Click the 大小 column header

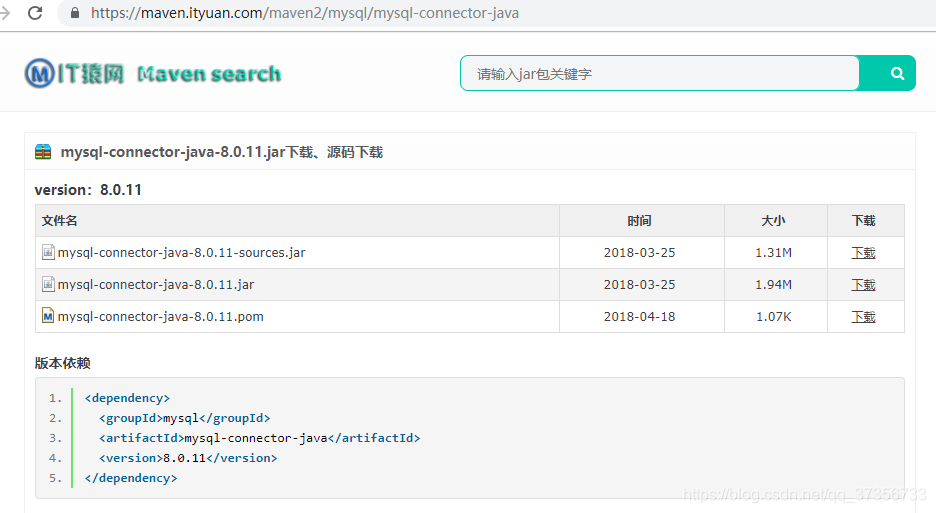coord(774,220)
